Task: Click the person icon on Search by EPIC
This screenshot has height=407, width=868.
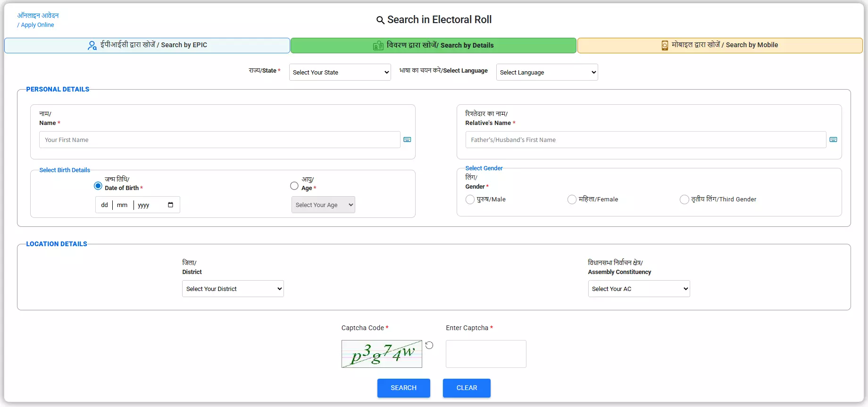Action: point(92,45)
